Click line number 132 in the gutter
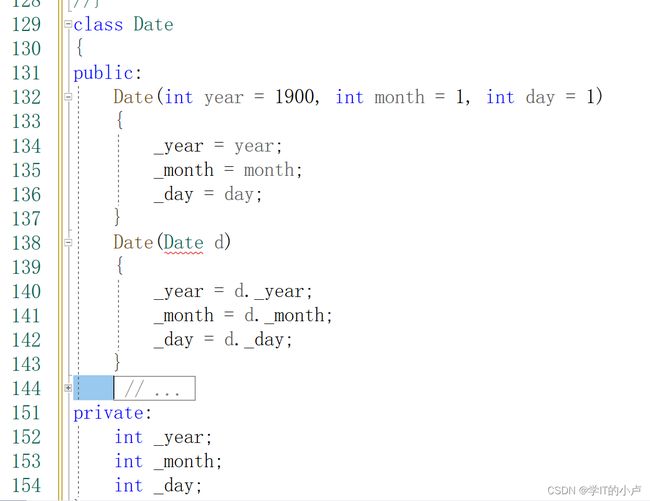 27,97
